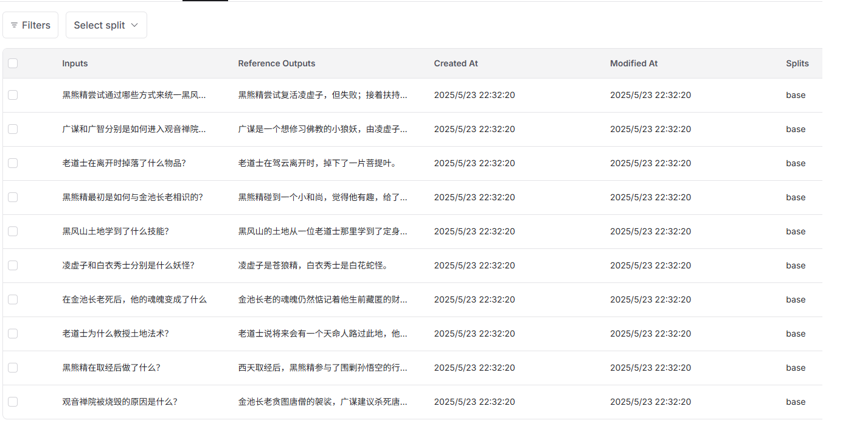The height and width of the screenshot is (434, 868).
Task: Click the Created At column header
Action: coord(456,63)
